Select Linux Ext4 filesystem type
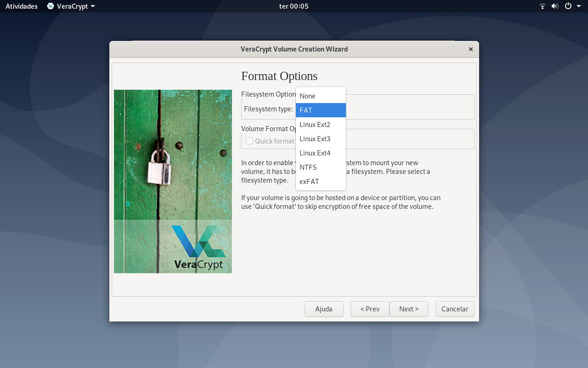588x368 pixels. point(321,153)
